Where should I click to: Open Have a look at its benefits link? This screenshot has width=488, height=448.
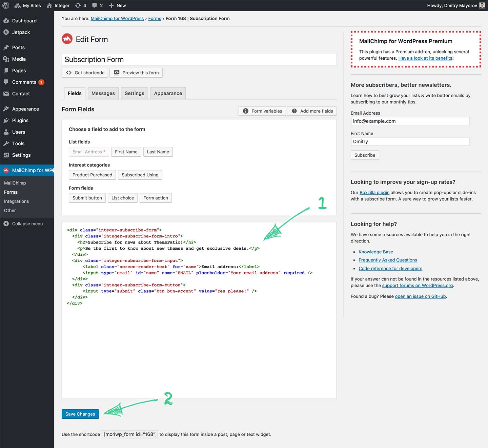tap(425, 58)
